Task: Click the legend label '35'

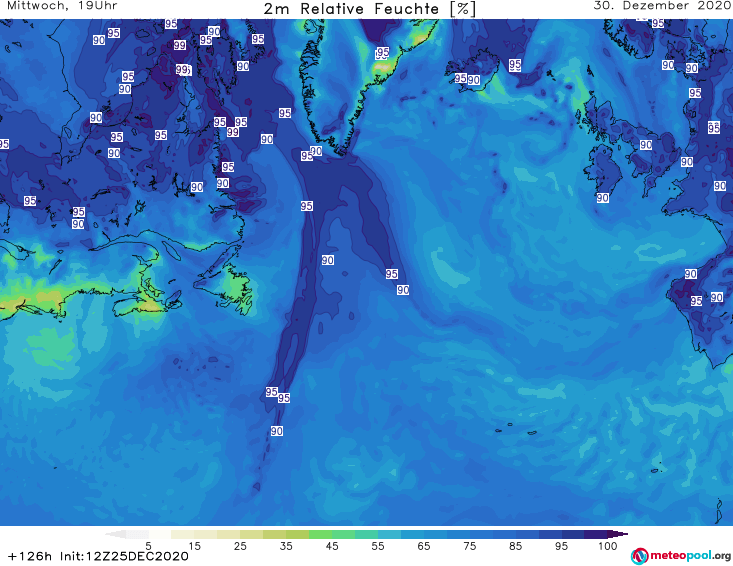Action: coord(286,546)
